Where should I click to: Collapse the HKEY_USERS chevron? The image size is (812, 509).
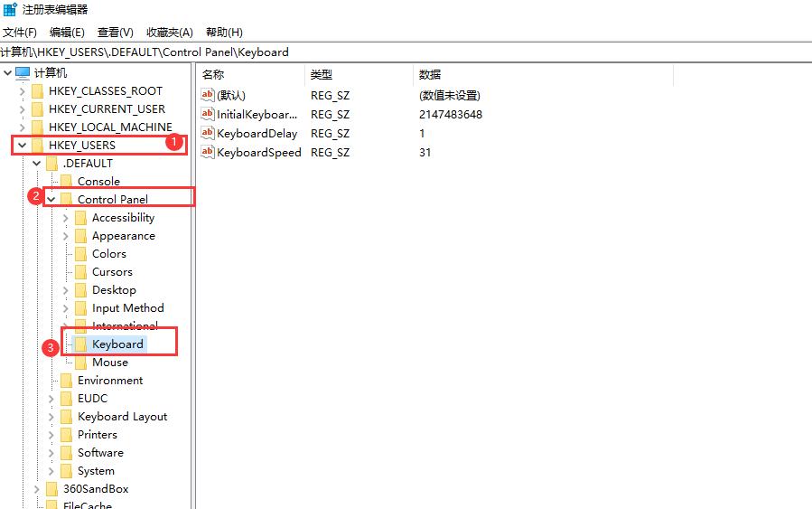point(22,146)
